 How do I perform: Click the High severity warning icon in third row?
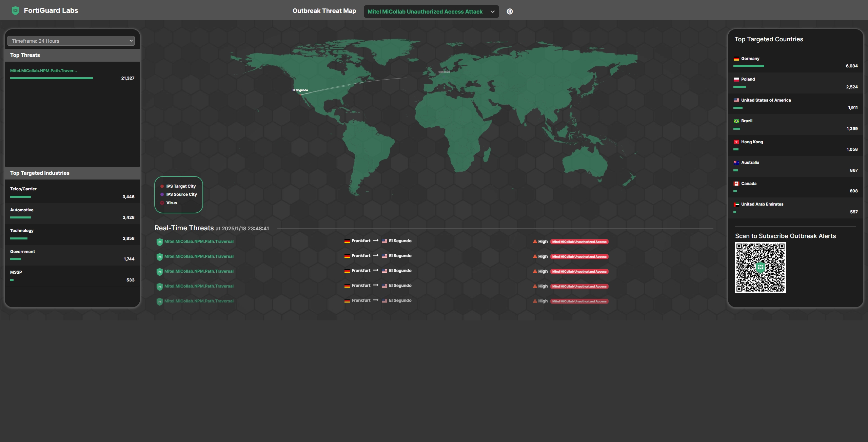point(535,271)
